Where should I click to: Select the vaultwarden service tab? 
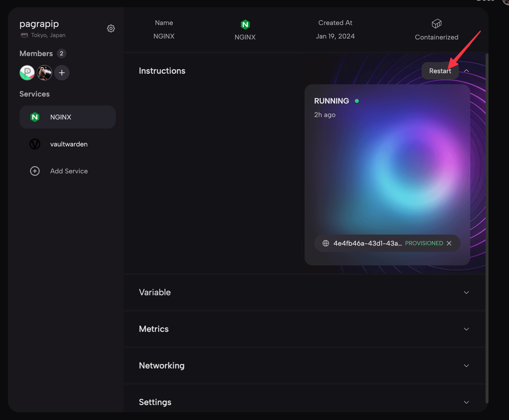(x=69, y=144)
